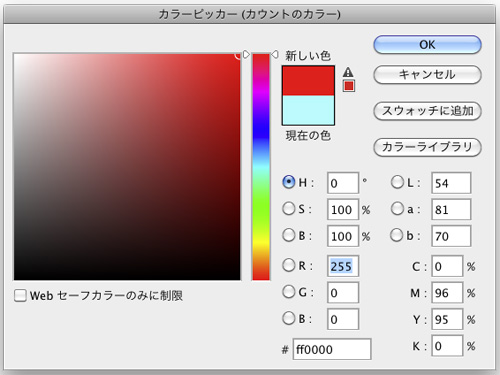Click the new red color swatch

pos(308,81)
